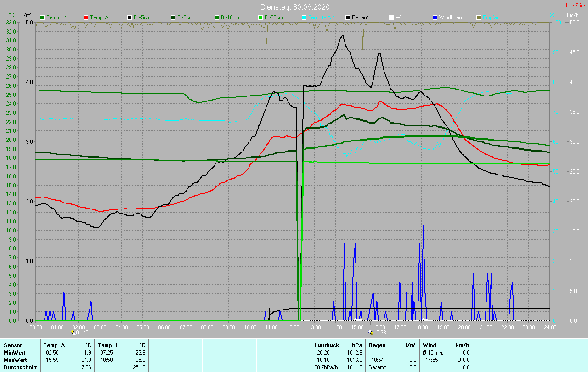The image size is (588, 372).
Task: Click the "07:25" time cell
Action: (x=107, y=352)
